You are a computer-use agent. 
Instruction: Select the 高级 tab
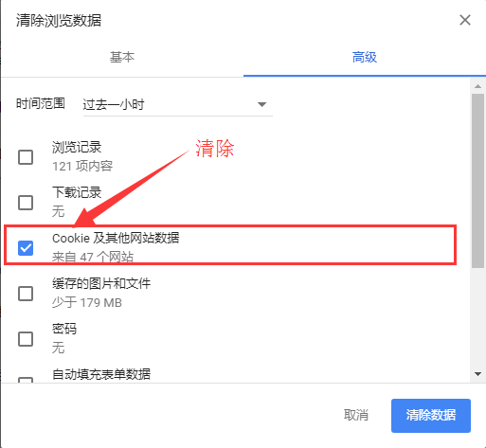365,57
